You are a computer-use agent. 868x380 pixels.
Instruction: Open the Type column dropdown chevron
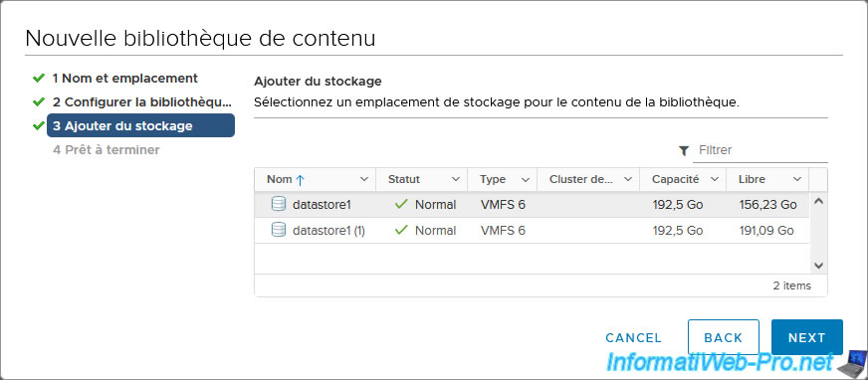(526, 180)
